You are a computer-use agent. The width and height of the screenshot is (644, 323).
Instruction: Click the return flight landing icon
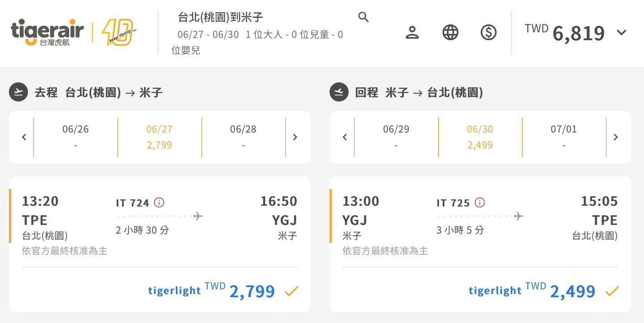(339, 93)
